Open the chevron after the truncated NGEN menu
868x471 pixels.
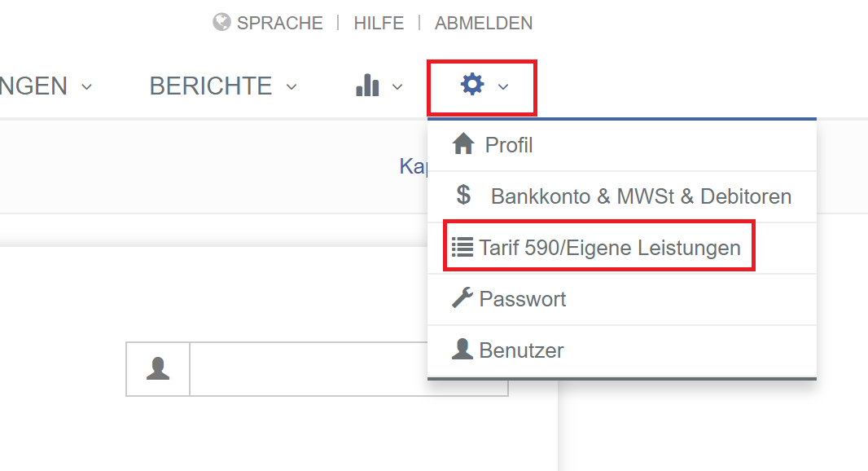[87, 86]
